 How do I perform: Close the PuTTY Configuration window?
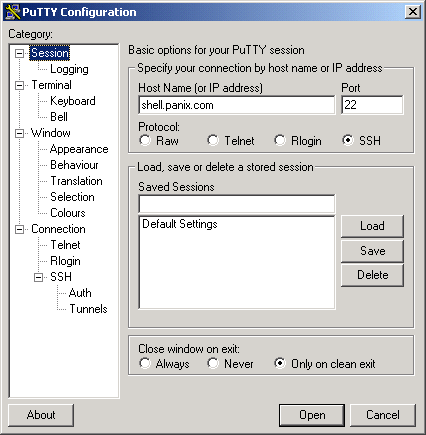[x=413, y=12]
